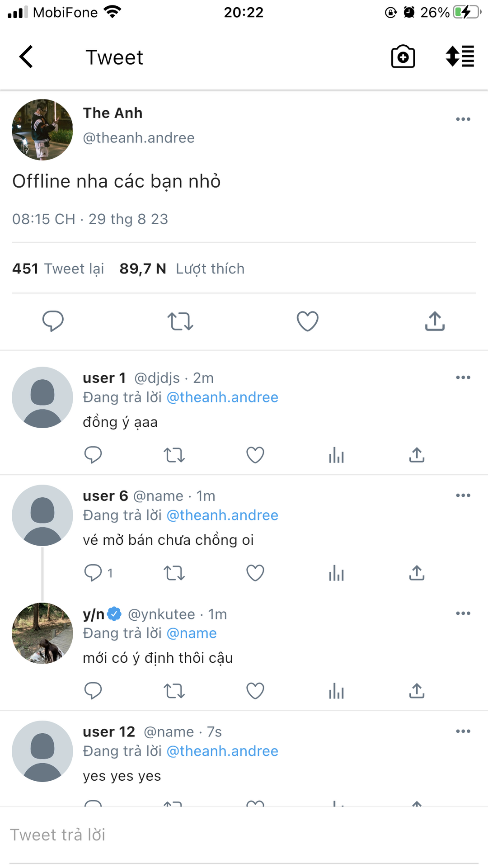Tap the sort list icon
The height and width of the screenshot is (868, 488).
point(460,57)
